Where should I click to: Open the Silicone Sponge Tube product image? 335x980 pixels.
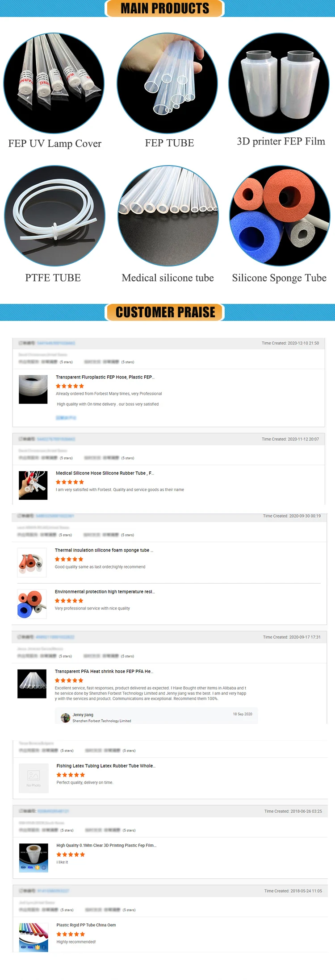tap(280, 216)
